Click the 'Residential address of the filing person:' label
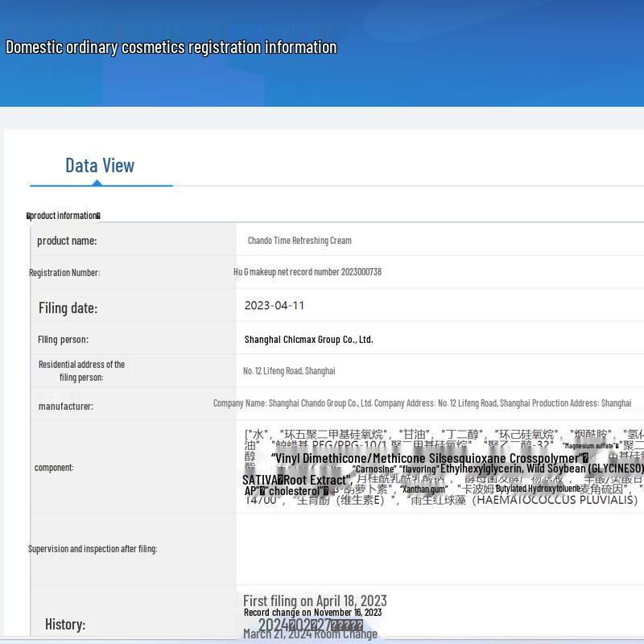Screen dimensions: 644x644 (x=81, y=371)
